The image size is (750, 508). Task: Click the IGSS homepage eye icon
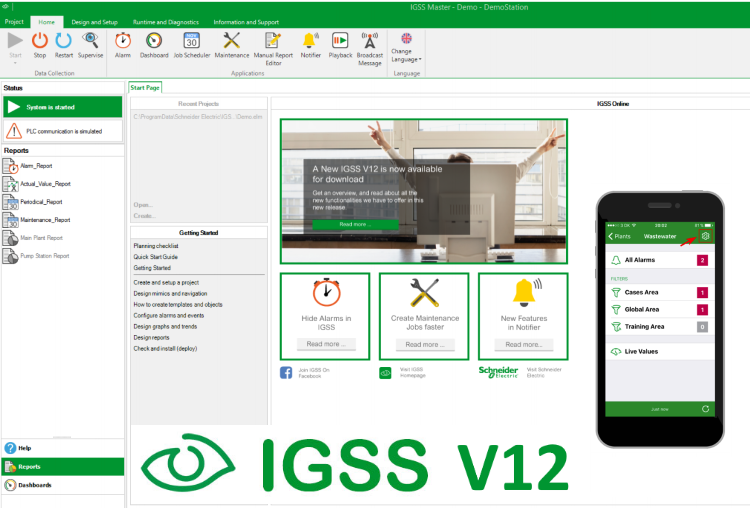coord(385,373)
